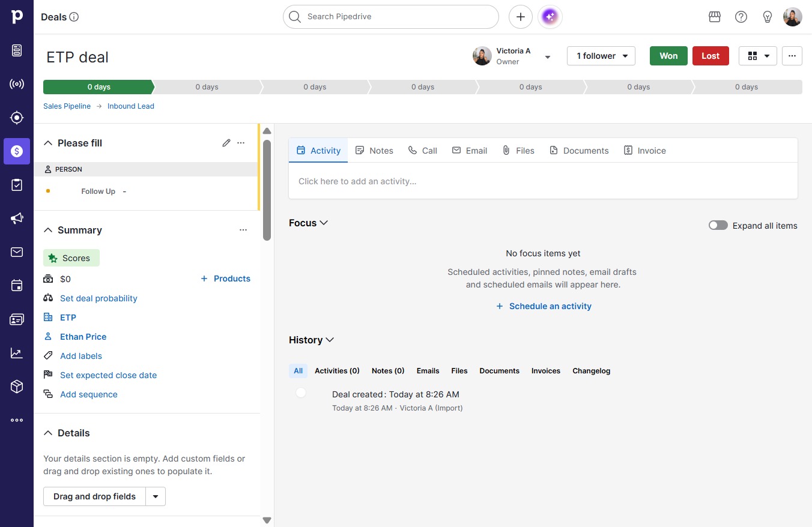812x527 pixels.
Task: Click the Add sequence link
Action: pyautogui.click(x=89, y=394)
